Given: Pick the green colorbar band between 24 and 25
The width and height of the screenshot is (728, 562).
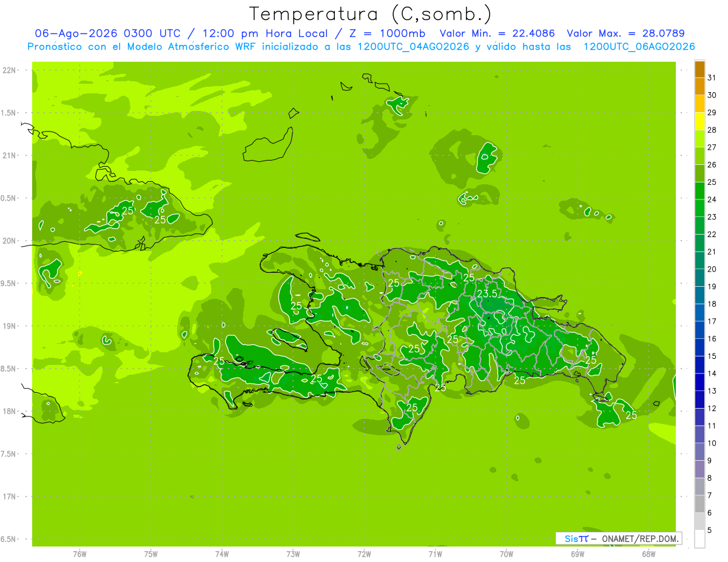Looking at the screenshot, I should [x=699, y=191].
